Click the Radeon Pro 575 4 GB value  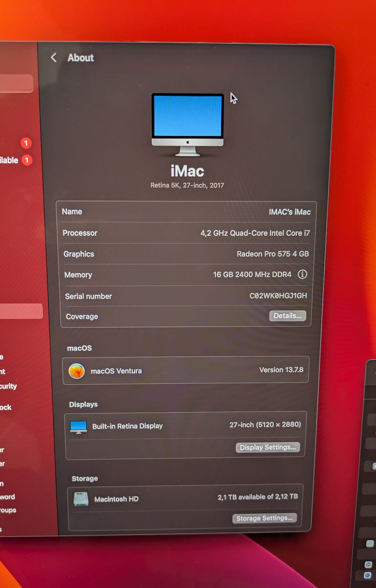tap(273, 254)
